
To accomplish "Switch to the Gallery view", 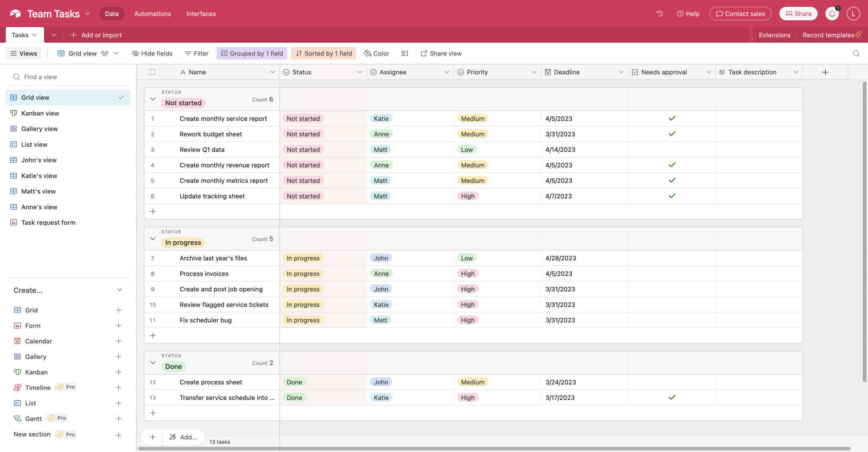I will coord(40,129).
